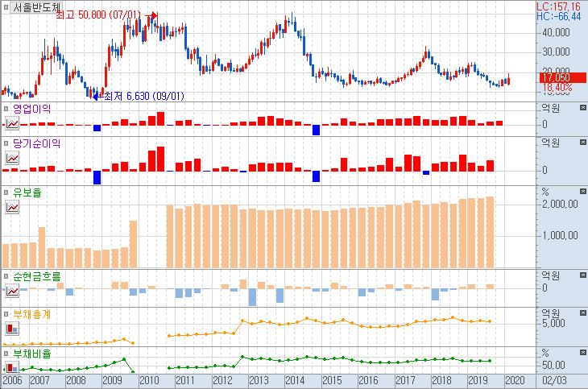Click the 40,000 price axis label
The height and width of the screenshot is (389, 588).
[556, 33]
